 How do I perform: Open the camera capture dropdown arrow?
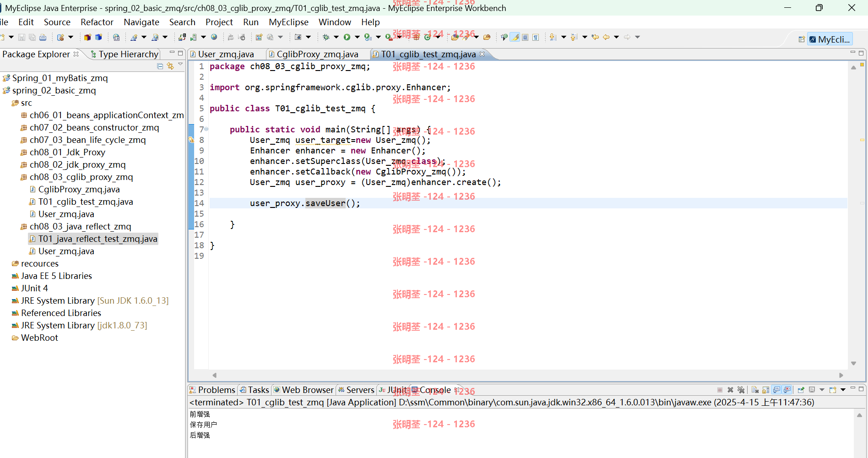(x=308, y=37)
